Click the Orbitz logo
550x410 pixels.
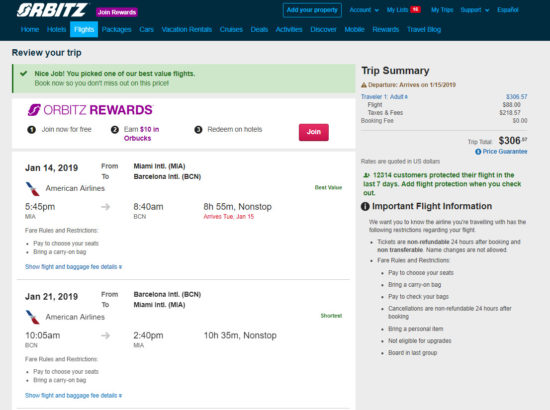tap(53, 10)
